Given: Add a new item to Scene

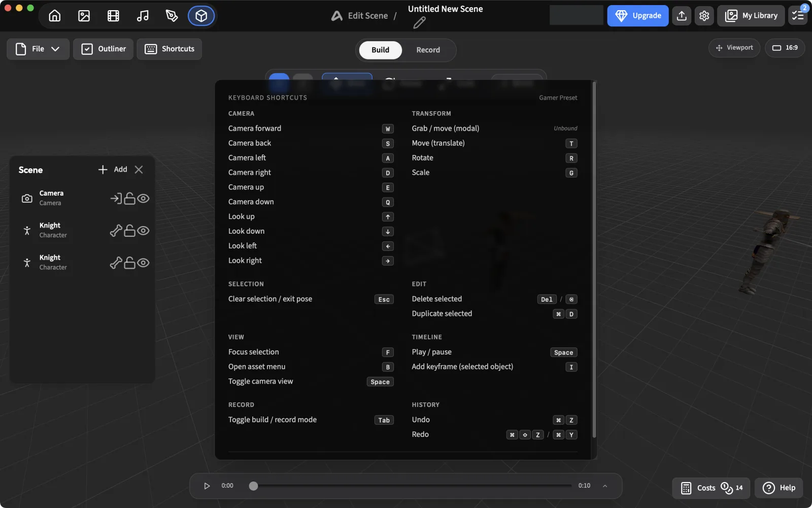Looking at the screenshot, I should click(x=113, y=170).
